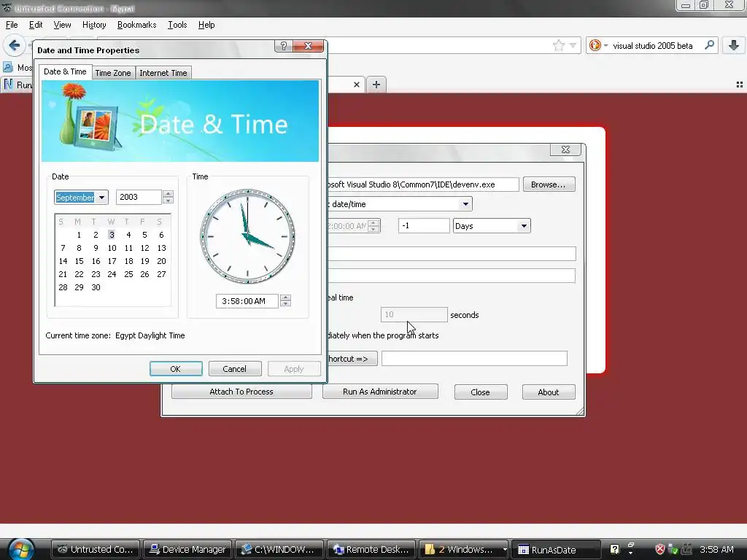Open Edit menu
This screenshot has width=747, height=560.
pos(36,25)
